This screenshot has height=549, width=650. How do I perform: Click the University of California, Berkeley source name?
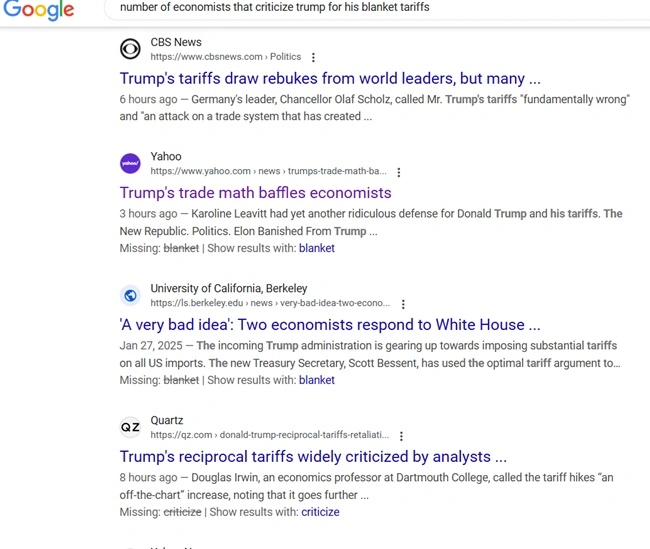(x=229, y=288)
